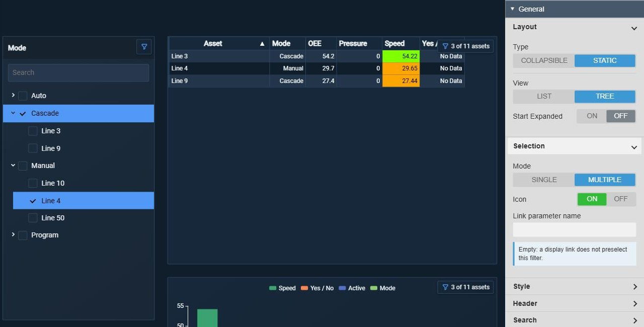Click OEE value 54.2
644x327 pixels.
click(x=328, y=56)
